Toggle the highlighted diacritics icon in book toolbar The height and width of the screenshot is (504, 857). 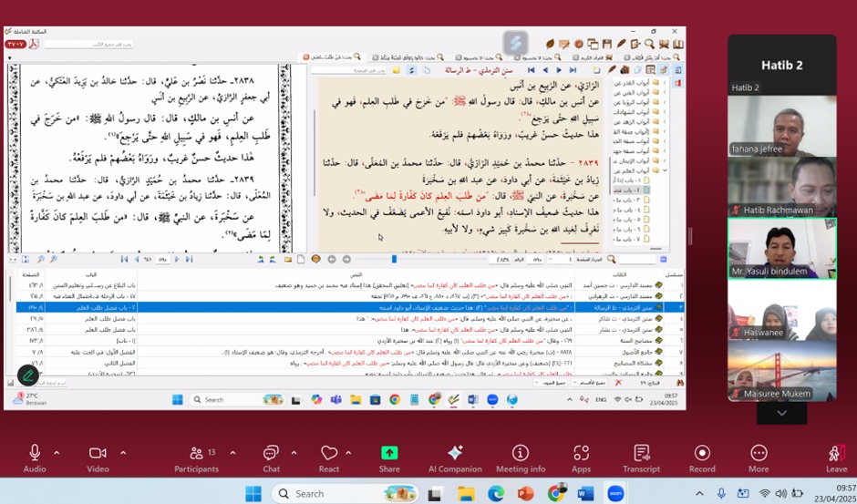click(x=411, y=70)
